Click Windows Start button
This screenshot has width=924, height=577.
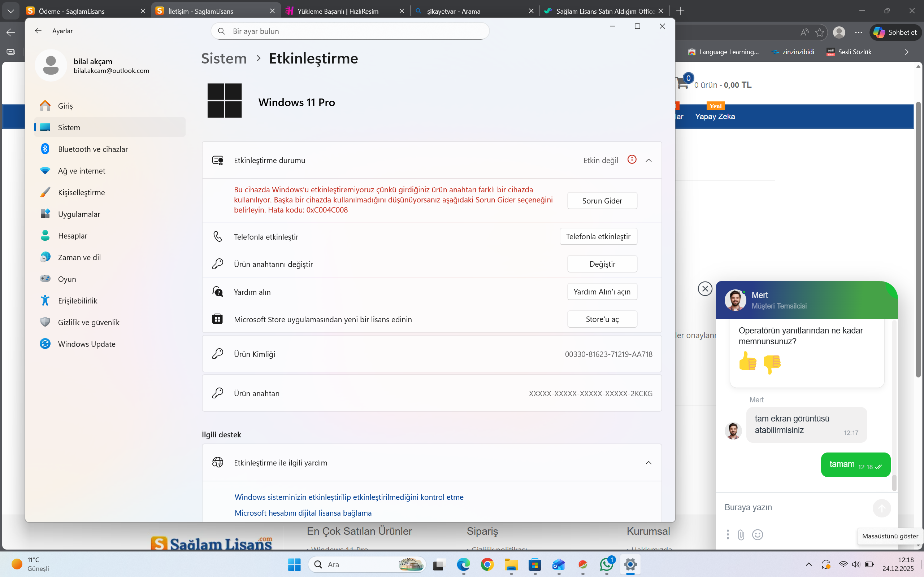294,564
